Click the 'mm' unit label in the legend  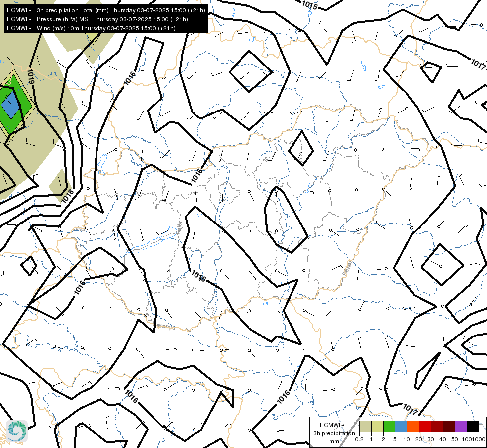click(x=334, y=441)
